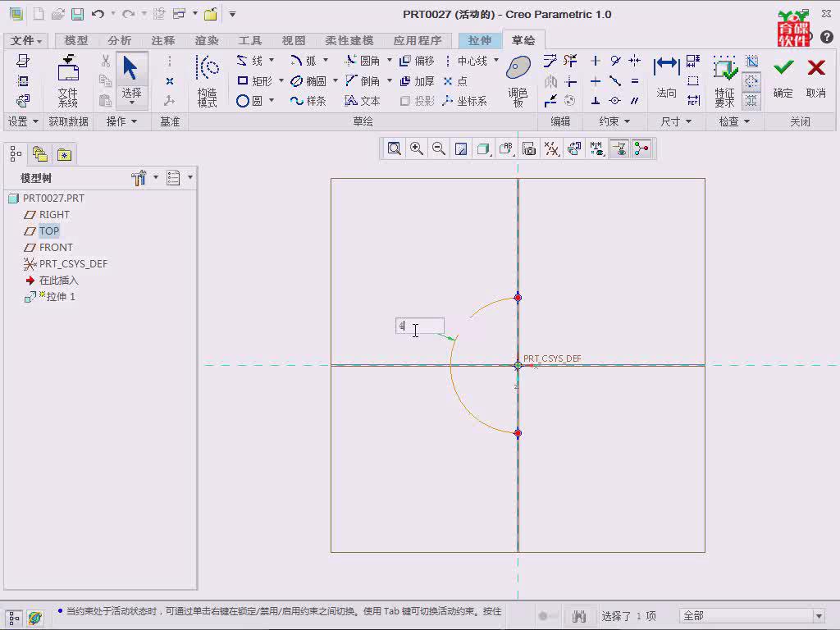Switch to the 柔性建模 tab
The image size is (840, 630).
pyautogui.click(x=349, y=40)
